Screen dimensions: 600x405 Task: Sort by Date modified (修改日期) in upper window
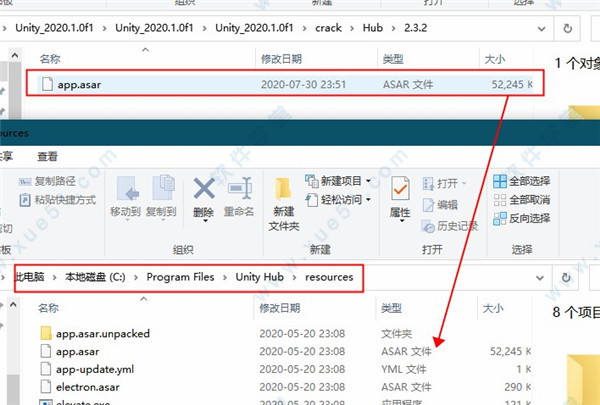(x=281, y=59)
